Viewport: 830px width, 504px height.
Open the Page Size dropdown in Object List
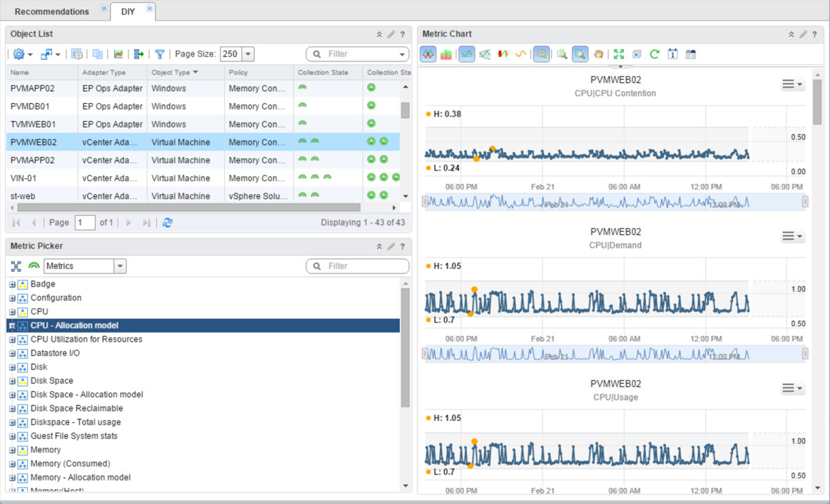click(248, 53)
